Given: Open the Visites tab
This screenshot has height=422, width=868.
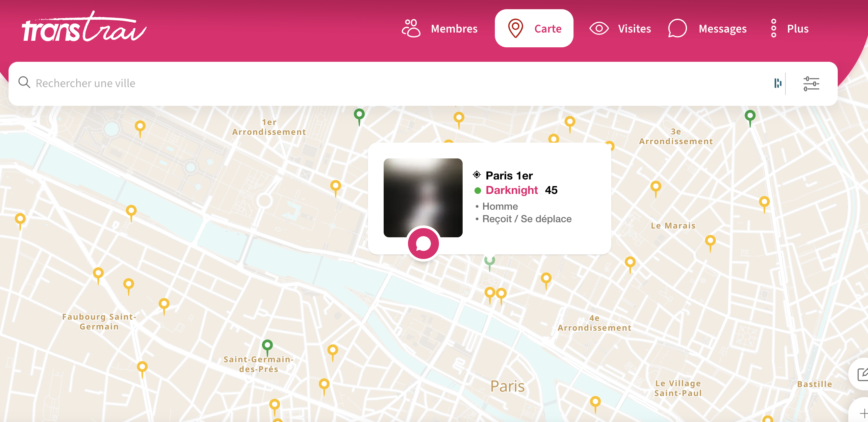Looking at the screenshot, I should pyautogui.click(x=620, y=29).
